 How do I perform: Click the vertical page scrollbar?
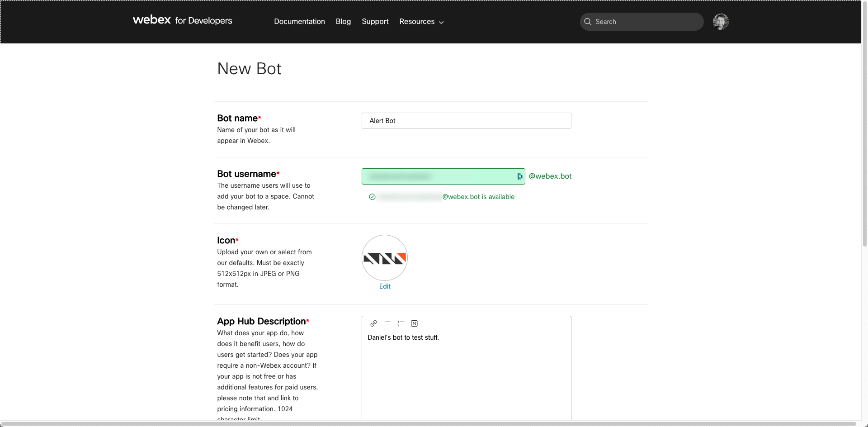coord(864,123)
